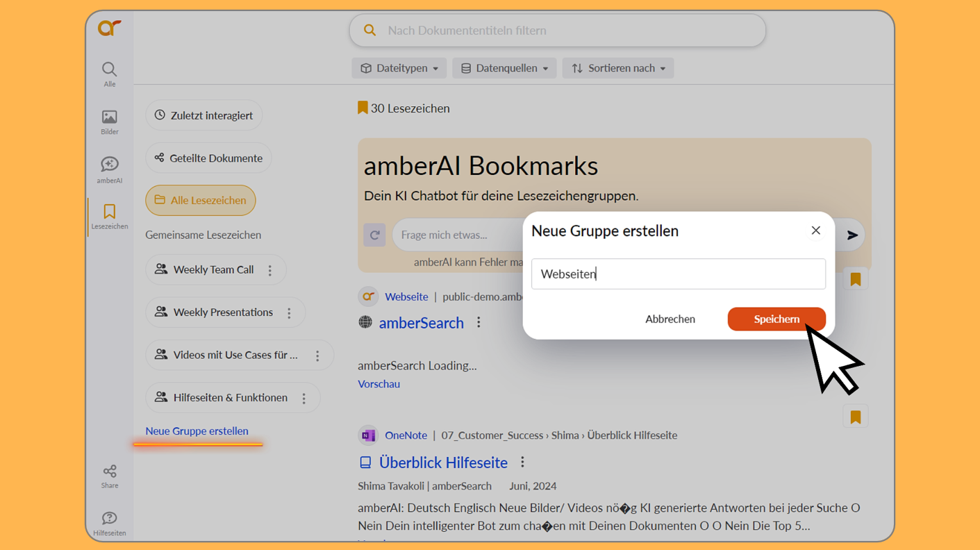980x550 pixels.
Task: Click the group name field containing Webseiten
Action: 679,274
